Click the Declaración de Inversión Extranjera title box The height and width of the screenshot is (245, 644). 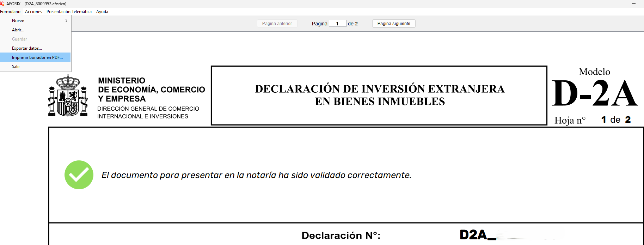(379, 95)
